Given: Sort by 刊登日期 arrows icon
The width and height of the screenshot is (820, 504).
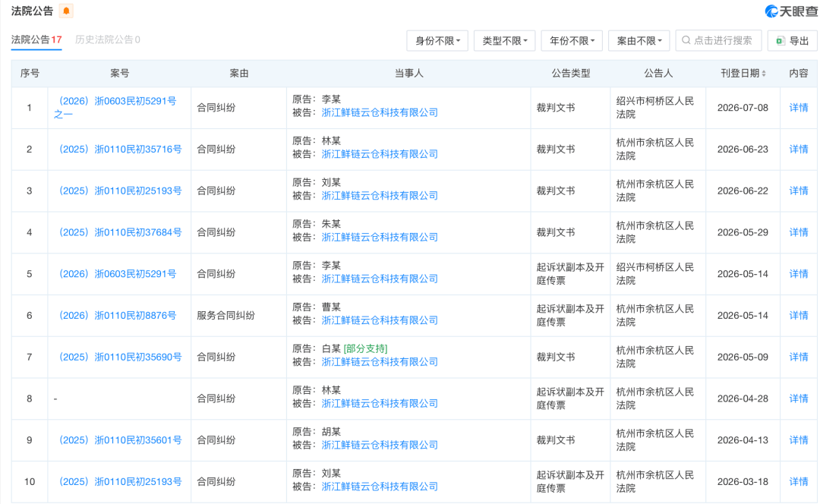Looking at the screenshot, I should pos(764,74).
